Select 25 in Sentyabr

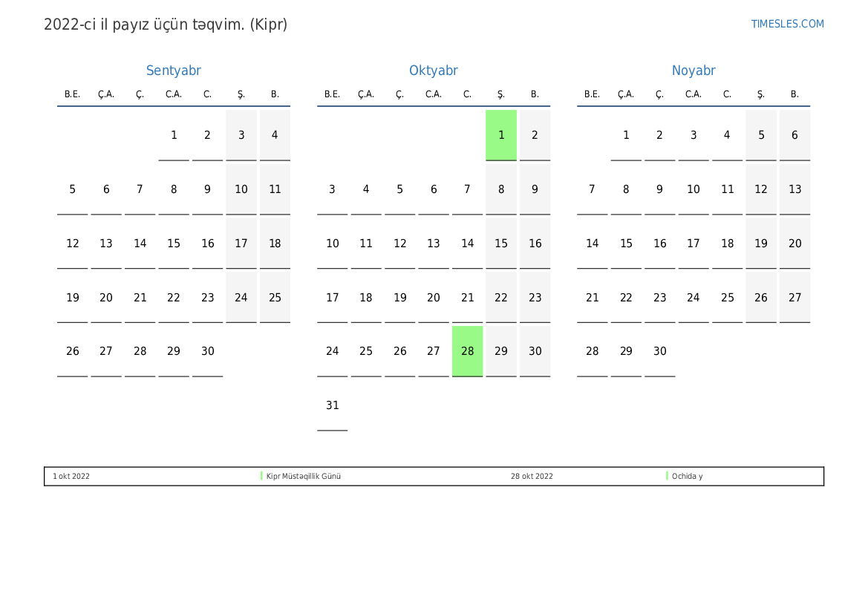275,297
